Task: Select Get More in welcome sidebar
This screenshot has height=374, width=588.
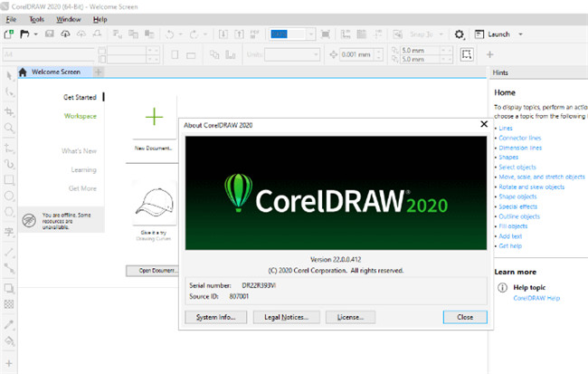Action: pos(82,188)
